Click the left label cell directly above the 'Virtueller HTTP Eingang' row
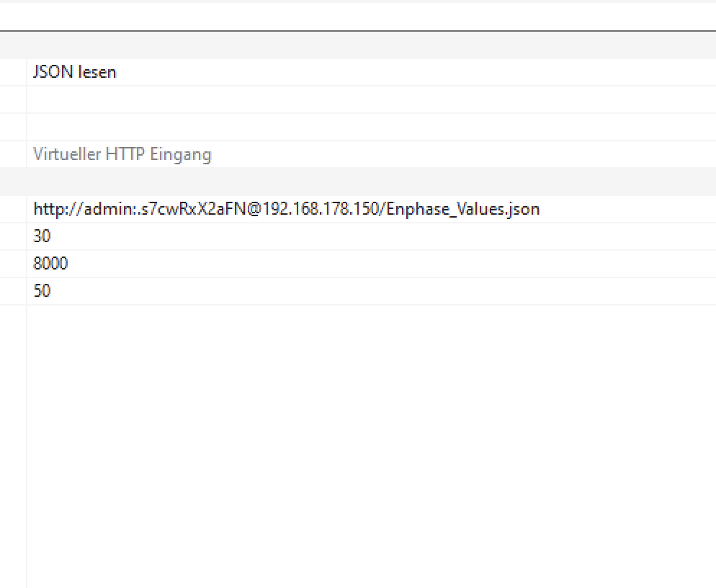The width and height of the screenshot is (716, 588). click(x=12, y=127)
